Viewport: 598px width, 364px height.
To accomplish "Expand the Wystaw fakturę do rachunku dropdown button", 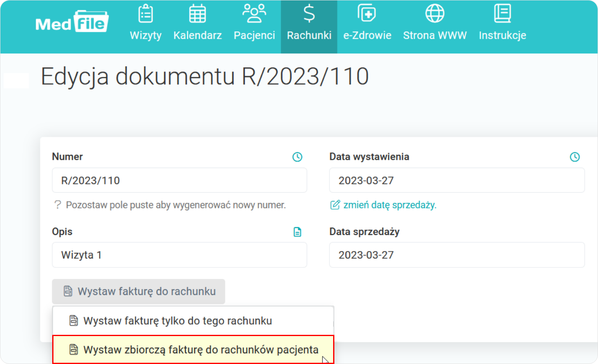I will point(139,291).
